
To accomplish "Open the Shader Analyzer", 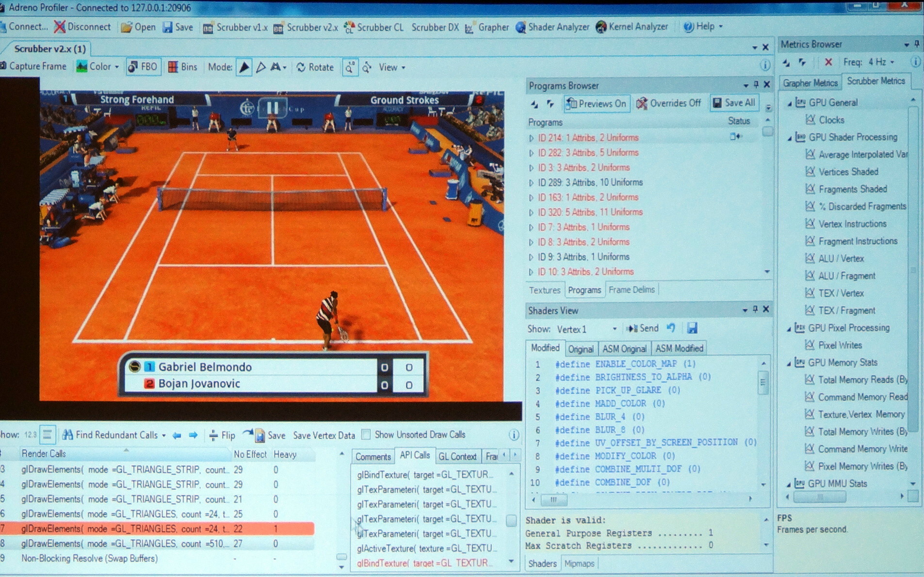I will (552, 27).
